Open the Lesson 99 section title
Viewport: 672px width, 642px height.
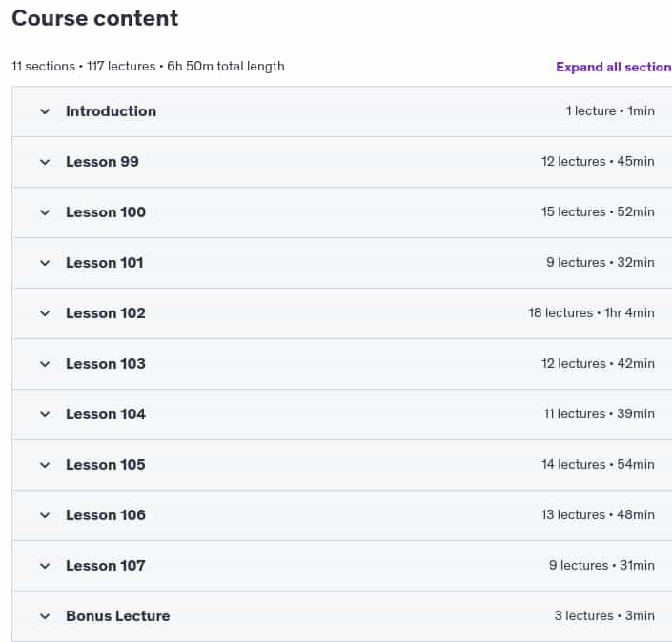(x=102, y=162)
